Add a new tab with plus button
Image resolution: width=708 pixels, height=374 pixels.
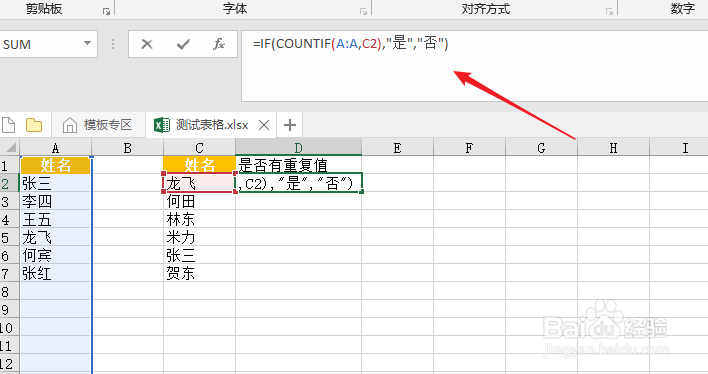[x=290, y=125]
